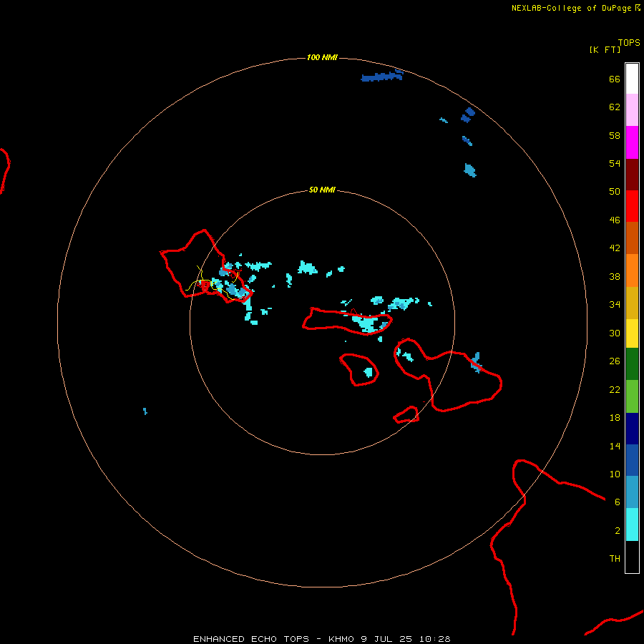Select the "62" legend value

click(615, 107)
